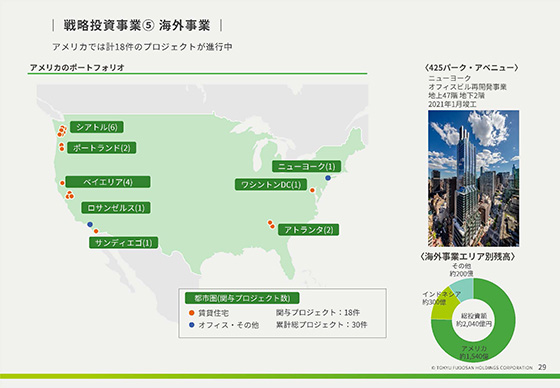Click the 〈425パーク・アベニュー〉 heading
This screenshot has width=560, height=388.
tap(472, 68)
